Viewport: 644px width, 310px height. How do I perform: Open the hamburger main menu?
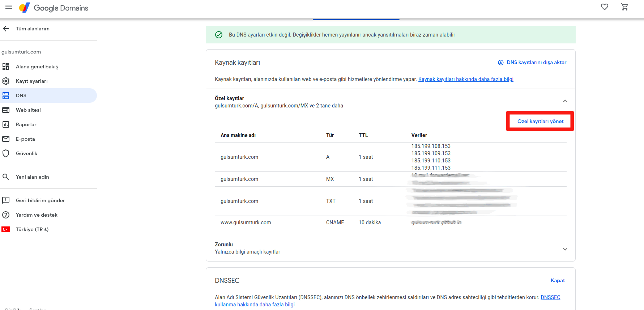coord(9,7)
